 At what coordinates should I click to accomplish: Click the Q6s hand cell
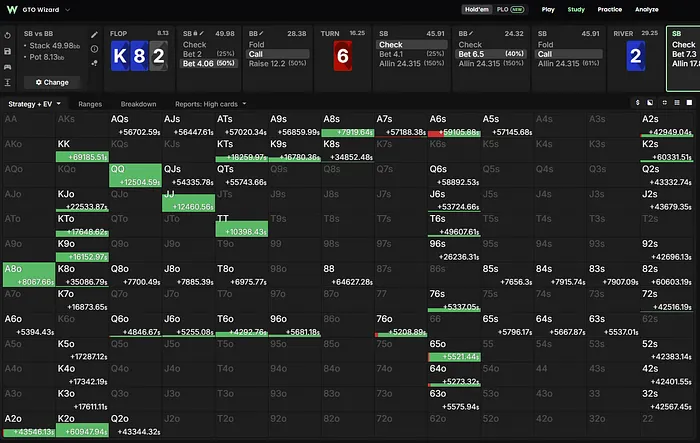pos(454,175)
